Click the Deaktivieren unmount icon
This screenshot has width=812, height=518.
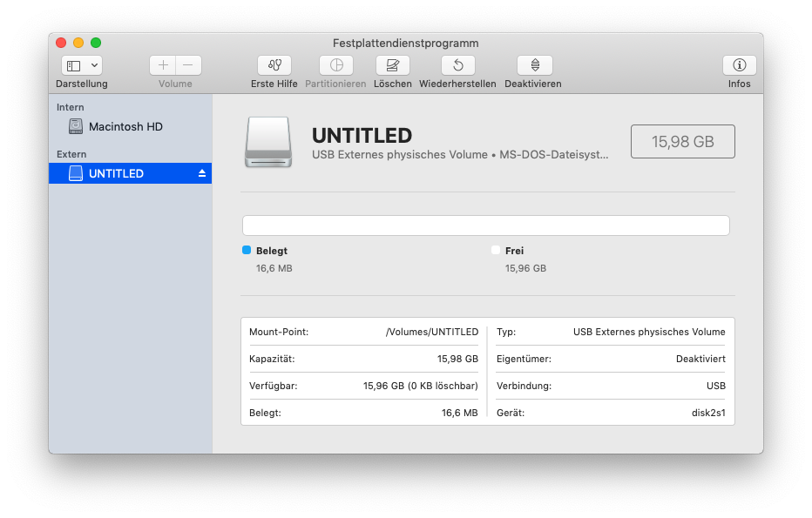pyautogui.click(x=534, y=65)
